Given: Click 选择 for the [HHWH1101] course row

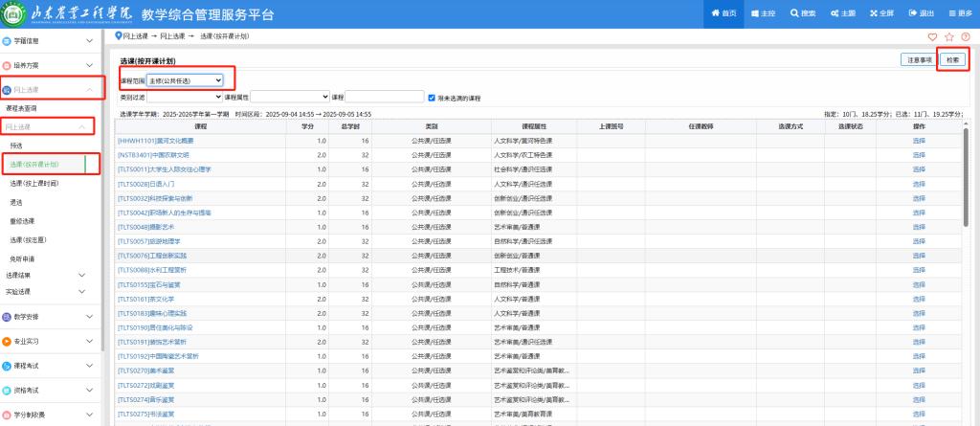Looking at the screenshot, I should coord(919,141).
